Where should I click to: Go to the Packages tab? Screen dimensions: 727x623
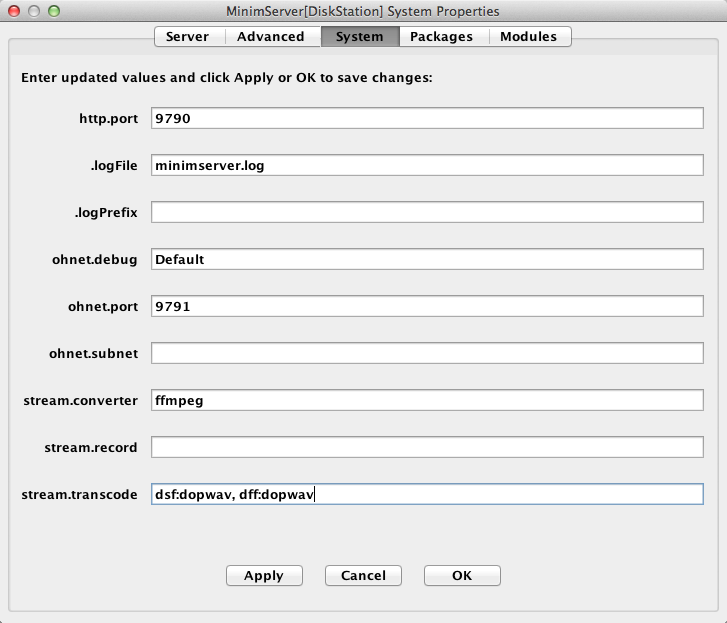pyautogui.click(x=441, y=37)
